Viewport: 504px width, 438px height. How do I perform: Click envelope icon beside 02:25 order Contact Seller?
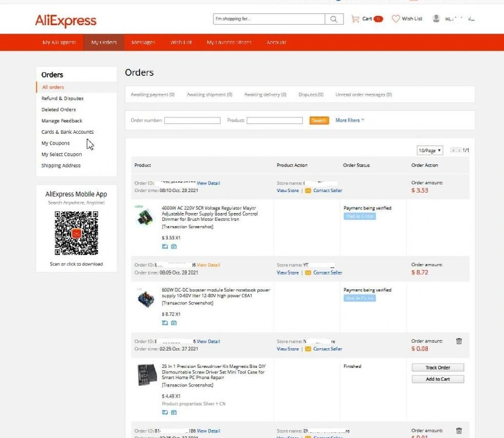pos(308,349)
